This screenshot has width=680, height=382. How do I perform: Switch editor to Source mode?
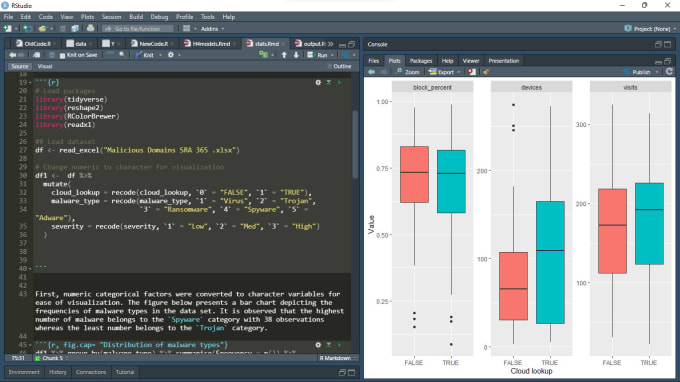[20, 66]
